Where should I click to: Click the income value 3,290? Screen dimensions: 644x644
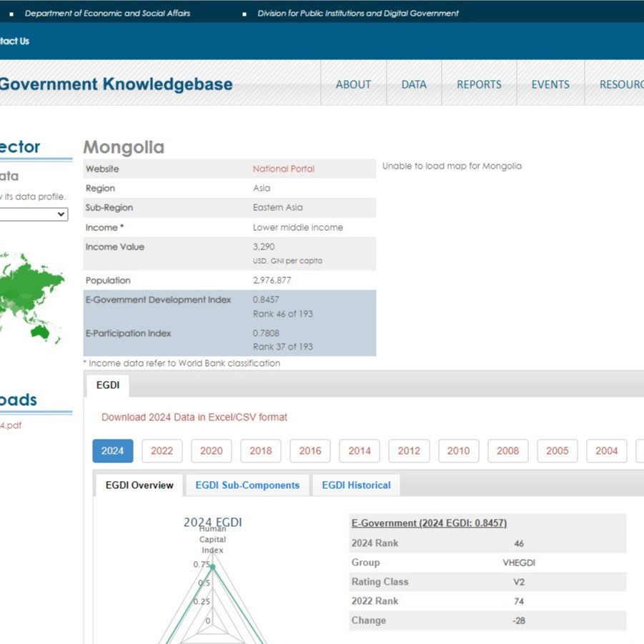pyautogui.click(x=264, y=247)
